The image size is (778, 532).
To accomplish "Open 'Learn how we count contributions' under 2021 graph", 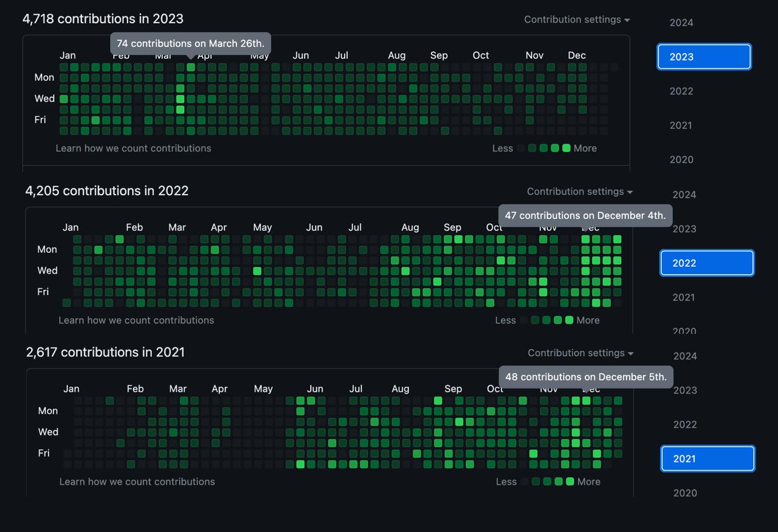I will (137, 482).
